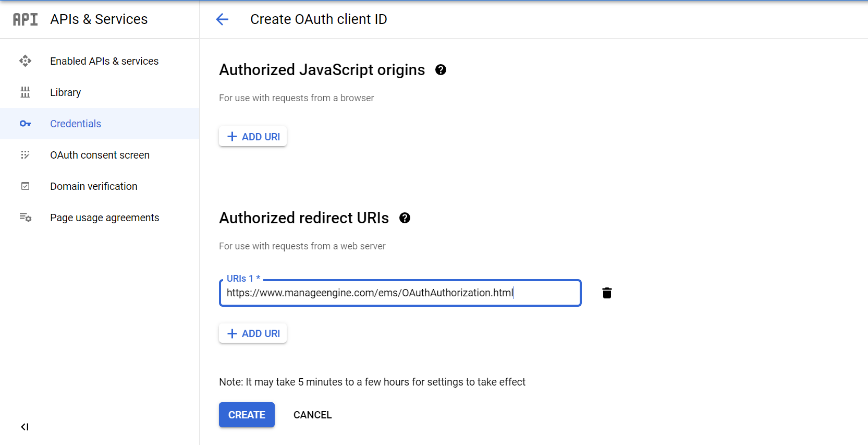Delete URIs 1 with the trash icon
Viewport: 868px width, 445px height.
[x=607, y=293]
